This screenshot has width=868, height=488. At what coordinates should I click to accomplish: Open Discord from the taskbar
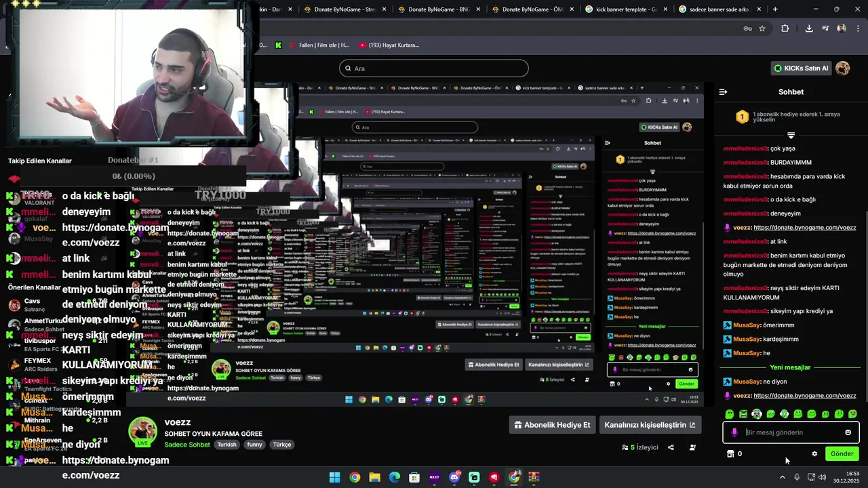pyautogui.click(x=454, y=477)
